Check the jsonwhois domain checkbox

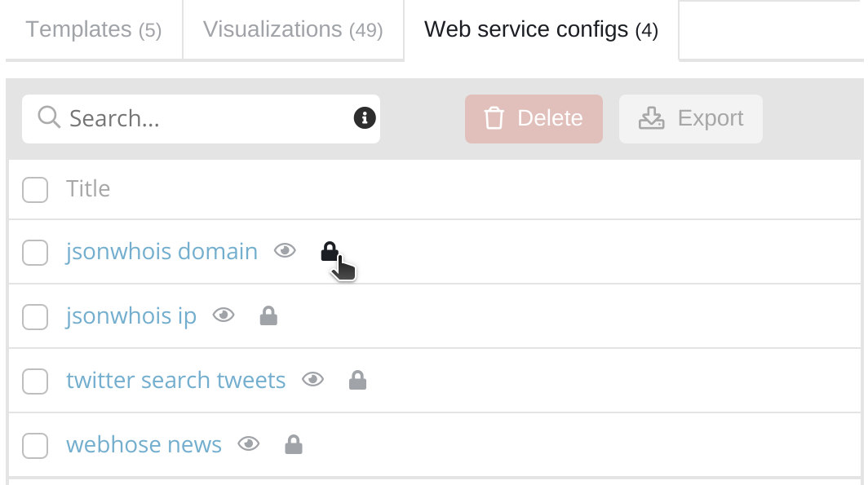point(35,252)
